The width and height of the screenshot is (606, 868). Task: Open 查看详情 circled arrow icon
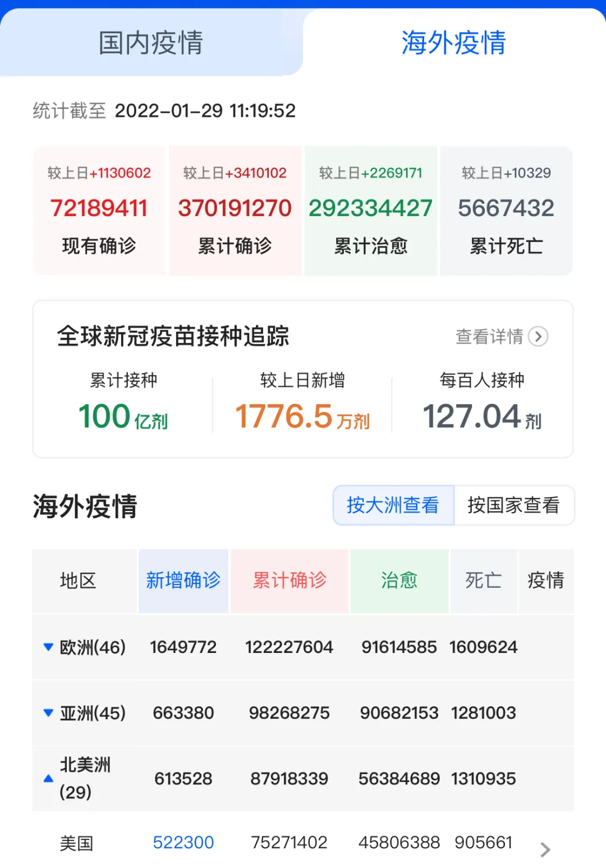point(538,336)
